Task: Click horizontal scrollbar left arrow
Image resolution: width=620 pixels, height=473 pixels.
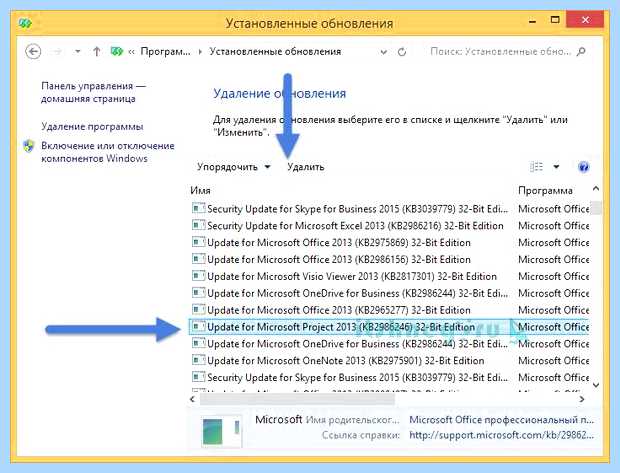Action: tap(193, 399)
